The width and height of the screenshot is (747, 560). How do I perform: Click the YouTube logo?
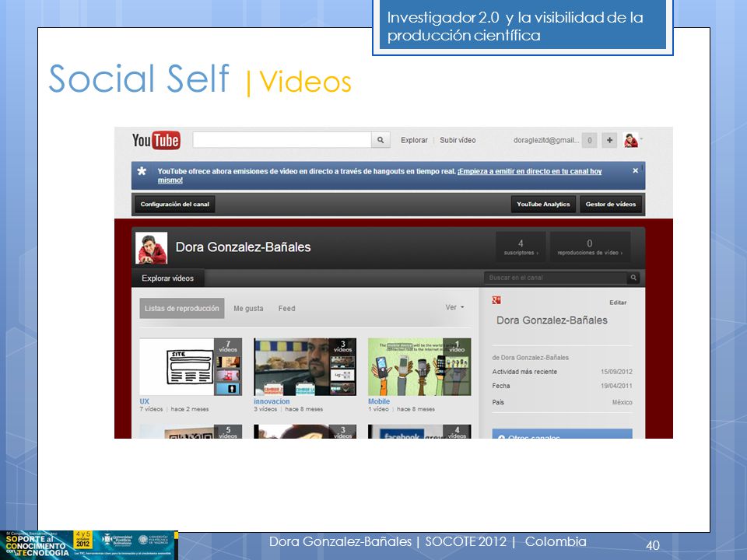156,140
